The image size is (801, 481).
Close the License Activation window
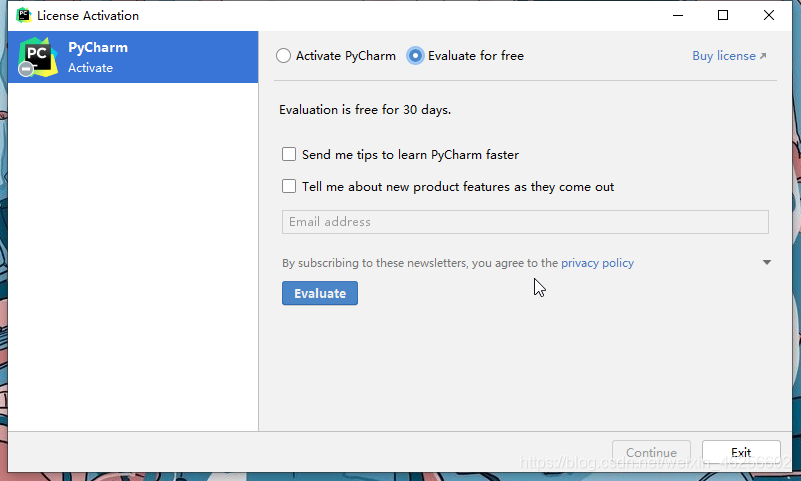pyautogui.click(x=769, y=15)
